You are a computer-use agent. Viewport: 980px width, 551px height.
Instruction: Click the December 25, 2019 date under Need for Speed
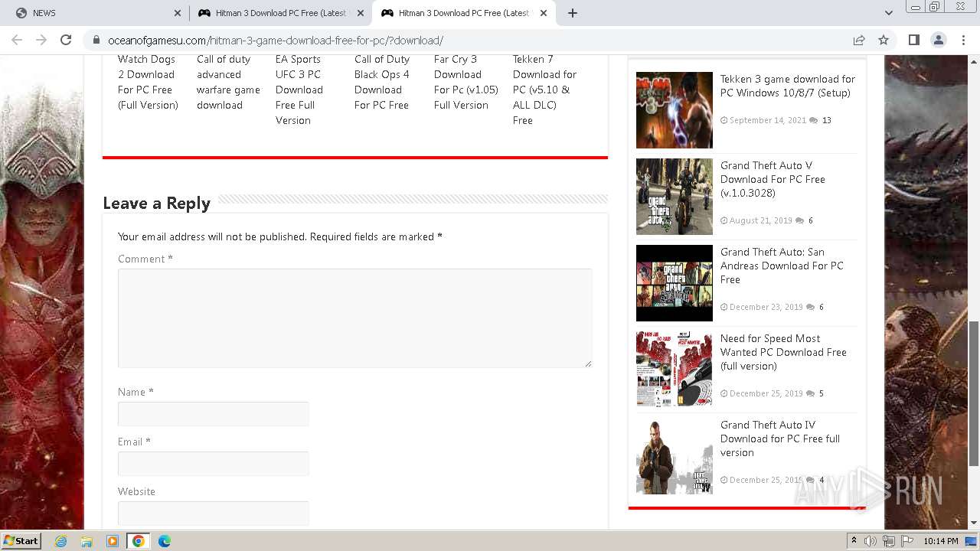(766, 393)
